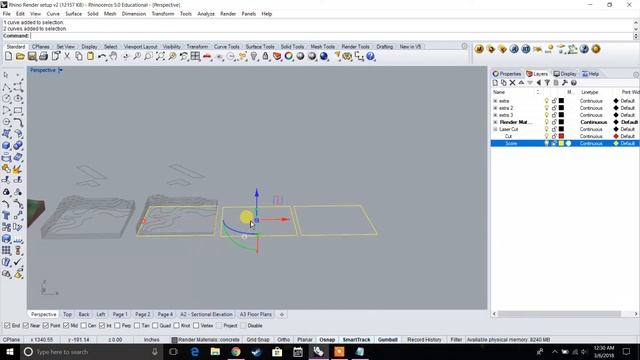640x360 pixels.
Task: Open the Curve menu
Action: point(53,14)
